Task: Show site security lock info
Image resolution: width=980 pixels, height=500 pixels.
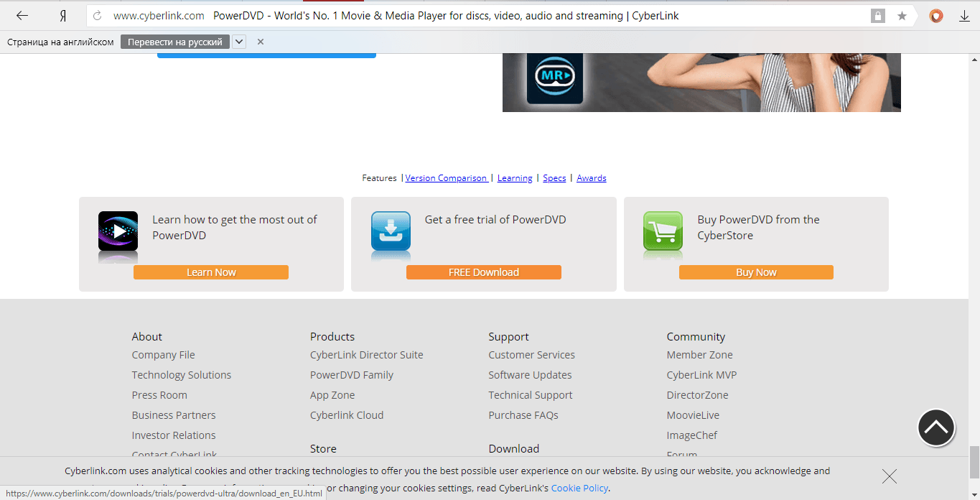Action: (877, 16)
